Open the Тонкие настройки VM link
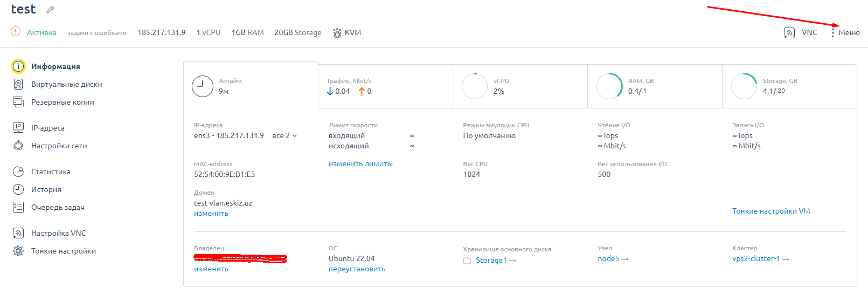The width and height of the screenshot is (868, 294). [x=770, y=211]
